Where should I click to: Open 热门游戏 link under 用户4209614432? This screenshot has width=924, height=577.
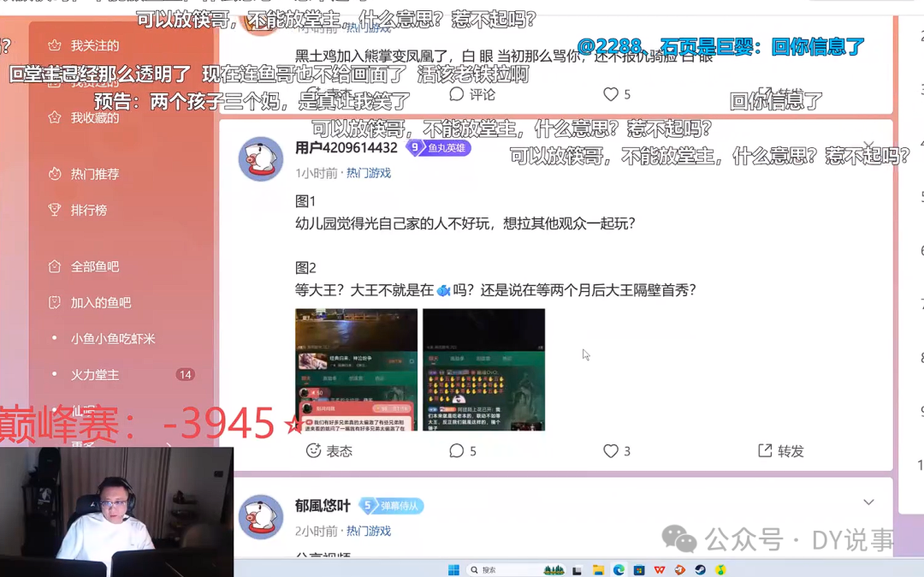(x=368, y=173)
